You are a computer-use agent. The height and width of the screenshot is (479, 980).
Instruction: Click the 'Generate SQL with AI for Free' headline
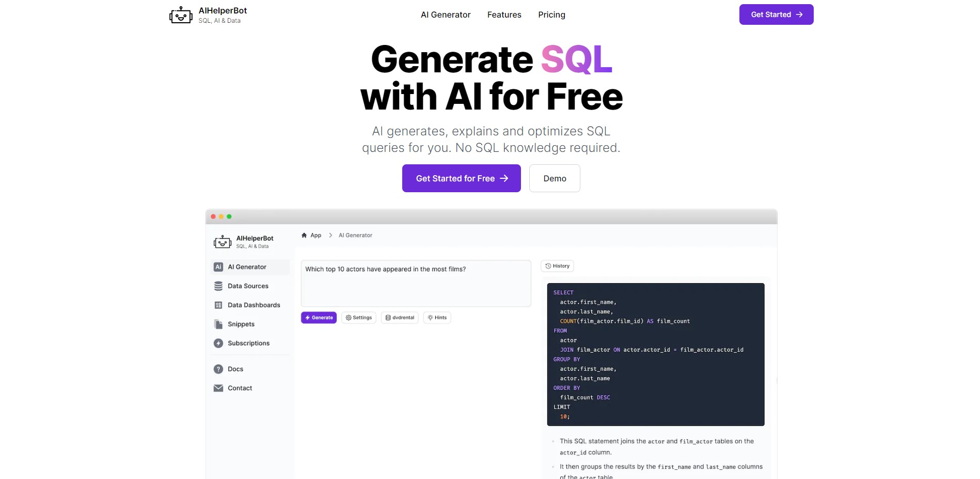click(x=492, y=78)
